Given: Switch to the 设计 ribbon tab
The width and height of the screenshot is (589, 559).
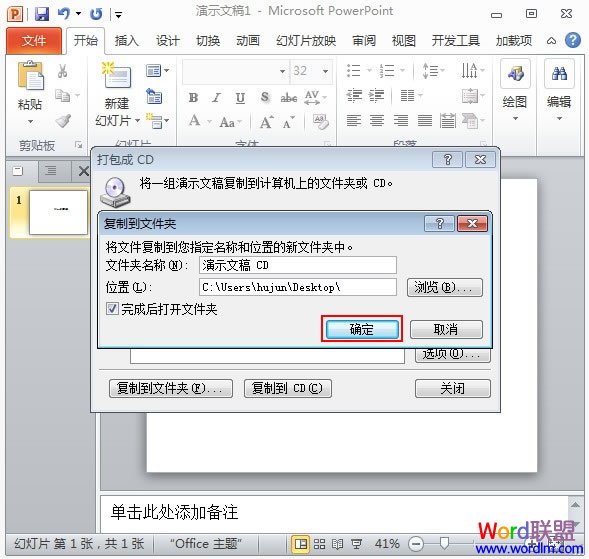Looking at the screenshot, I should (168, 41).
